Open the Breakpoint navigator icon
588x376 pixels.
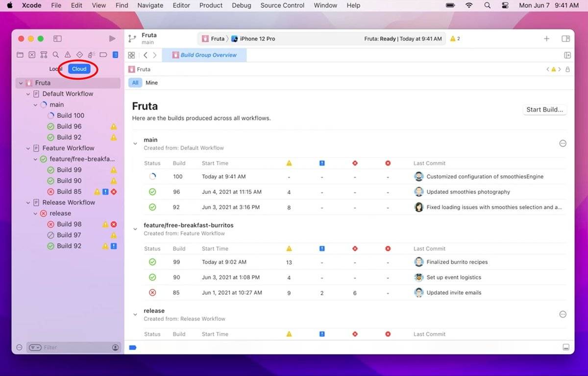[x=103, y=55]
